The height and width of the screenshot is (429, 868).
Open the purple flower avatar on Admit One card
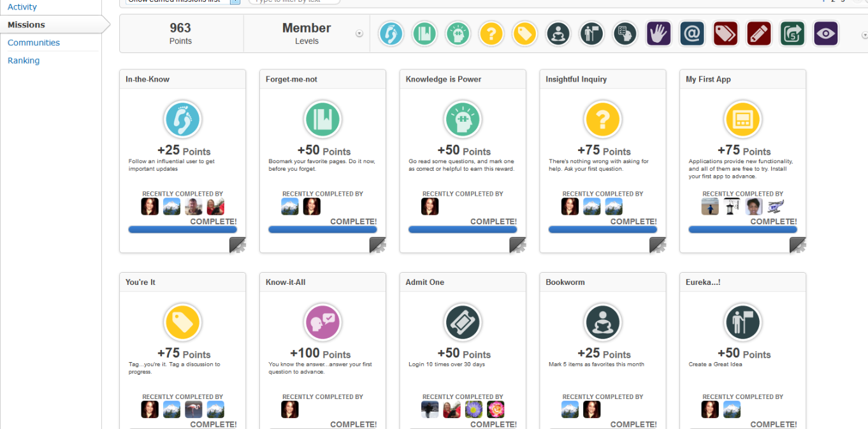click(x=474, y=409)
